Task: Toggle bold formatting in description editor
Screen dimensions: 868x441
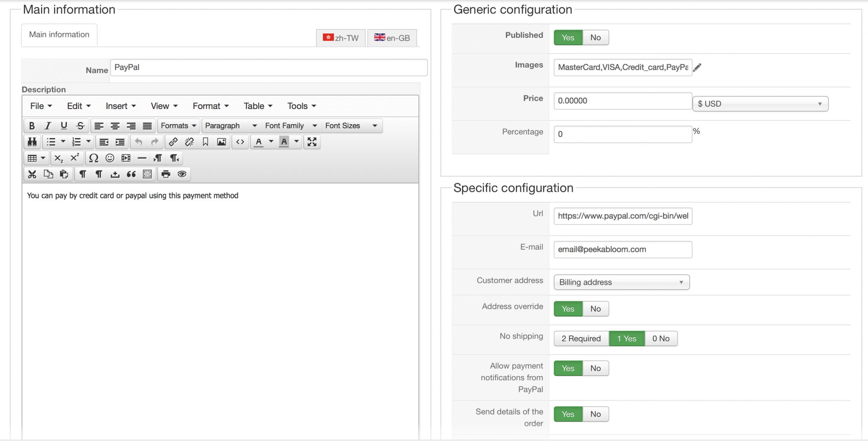Action: [x=32, y=126]
